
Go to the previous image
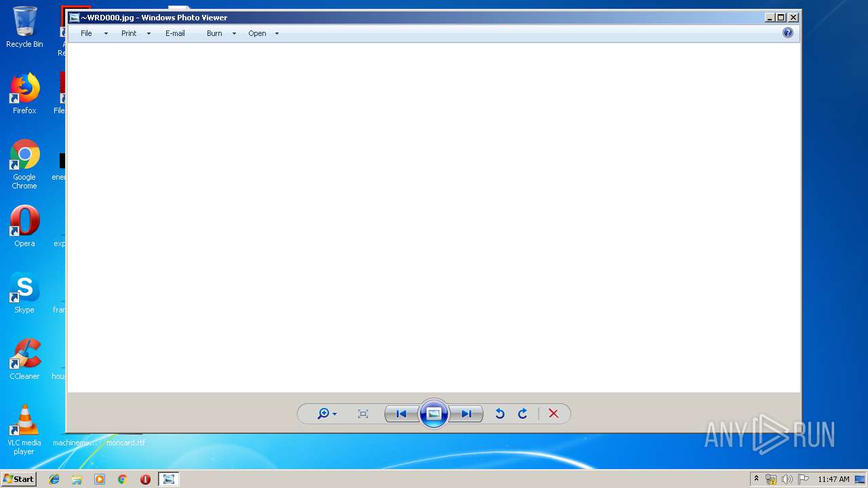[x=401, y=413]
